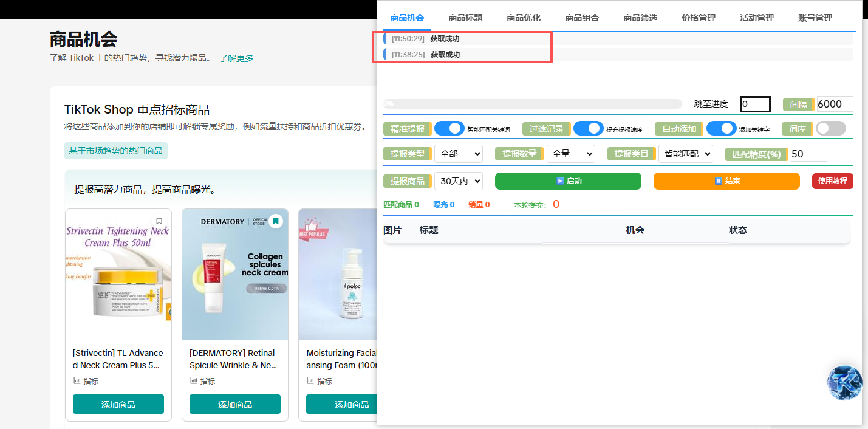Expand the 提报数量 dropdown showing 全量
868x429 pixels.
click(x=570, y=154)
